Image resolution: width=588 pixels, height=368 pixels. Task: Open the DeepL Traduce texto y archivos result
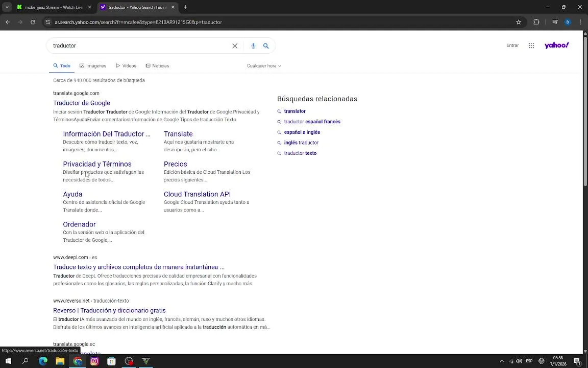coord(139,267)
